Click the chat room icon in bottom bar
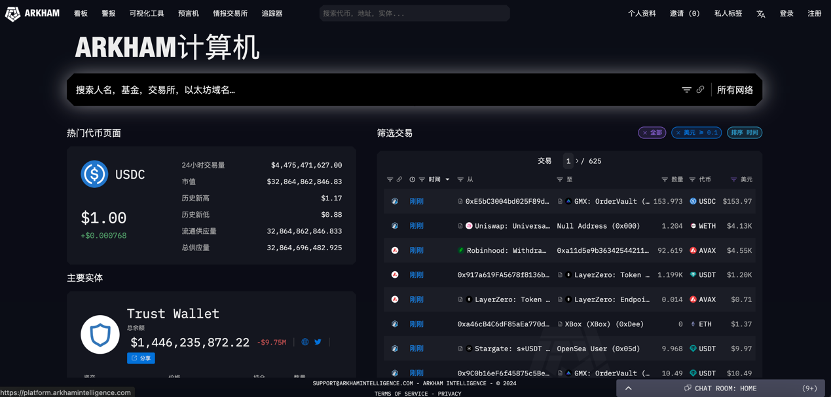This screenshot has height=398, width=832. point(687,388)
